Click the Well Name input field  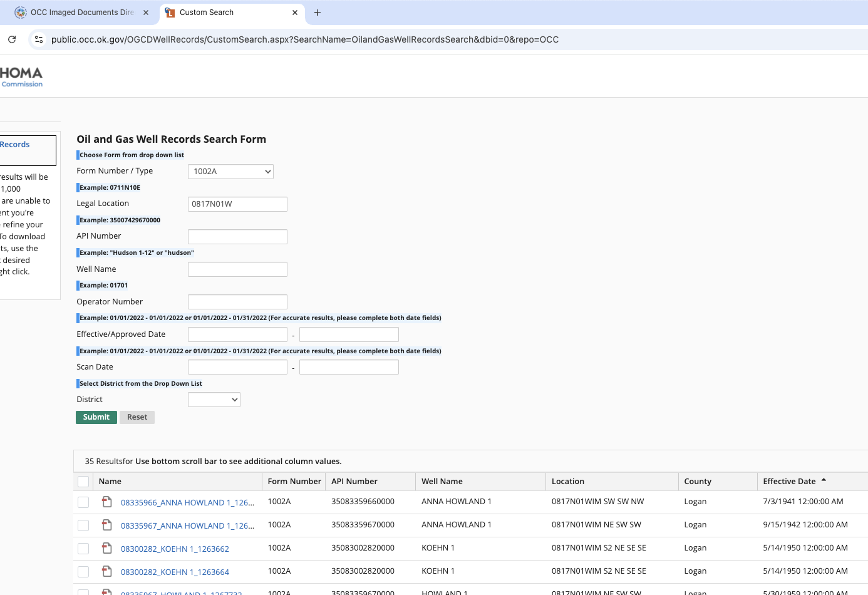[x=237, y=269]
